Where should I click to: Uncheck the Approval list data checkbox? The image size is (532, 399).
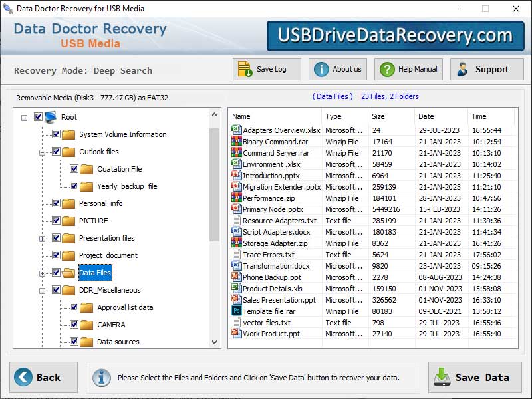click(x=74, y=307)
